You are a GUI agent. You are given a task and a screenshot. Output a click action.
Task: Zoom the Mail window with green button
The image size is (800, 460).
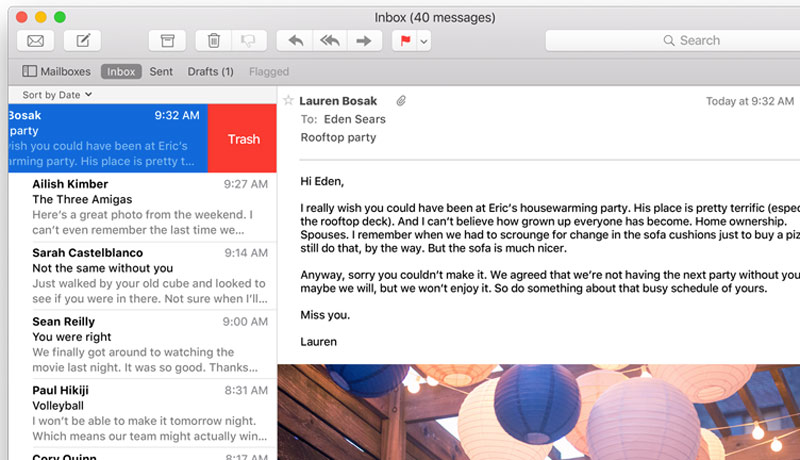point(60,17)
